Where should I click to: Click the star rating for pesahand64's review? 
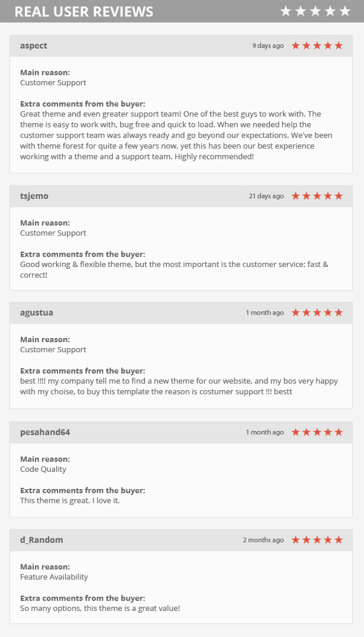(x=317, y=432)
